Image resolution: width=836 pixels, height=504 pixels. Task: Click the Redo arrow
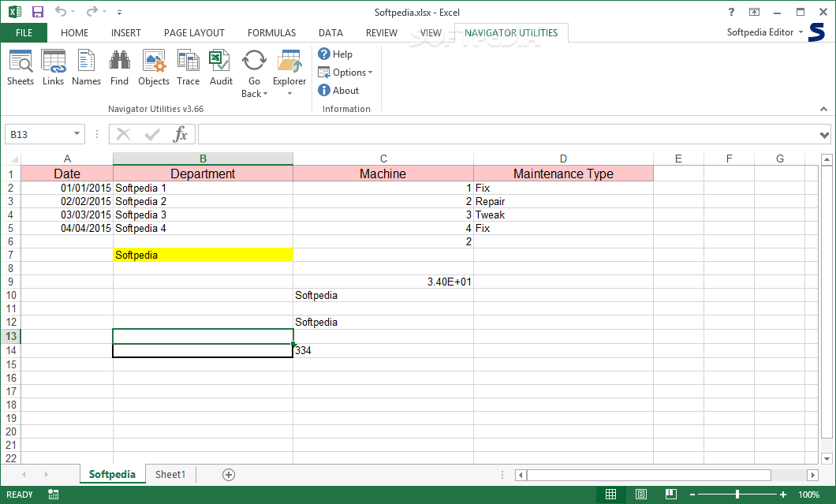pos(92,11)
